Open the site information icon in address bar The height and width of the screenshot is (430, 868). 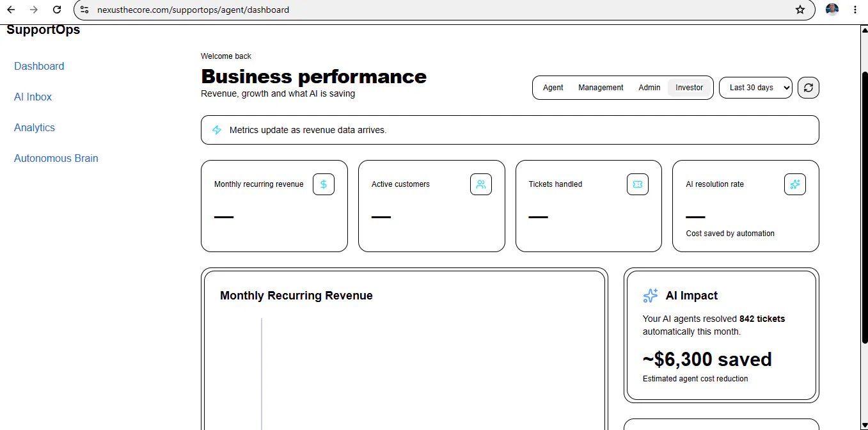(x=84, y=10)
